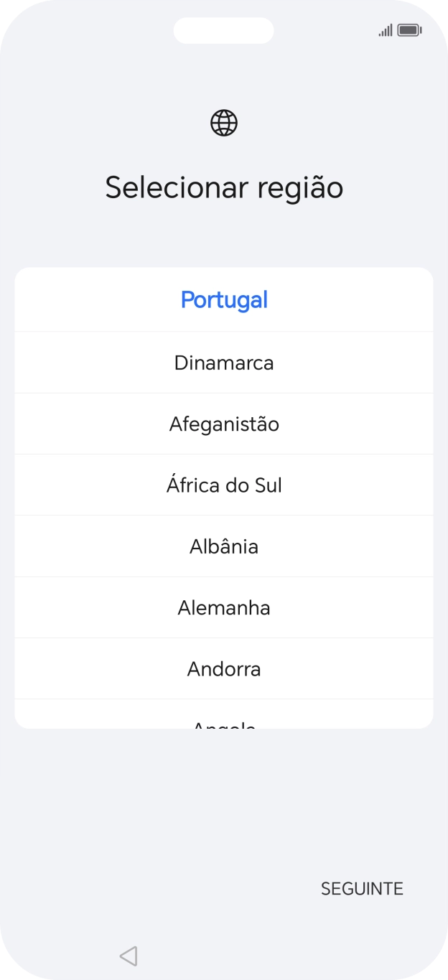This screenshot has width=448, height=980.
Task: Select the currently chosen region entry
Action: (223, 299)
